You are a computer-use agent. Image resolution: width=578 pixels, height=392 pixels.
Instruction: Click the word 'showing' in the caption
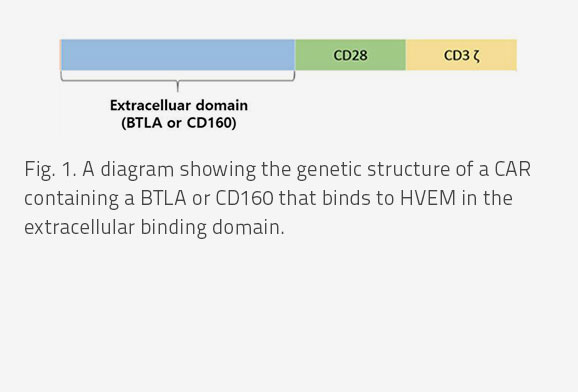(217, 170)
